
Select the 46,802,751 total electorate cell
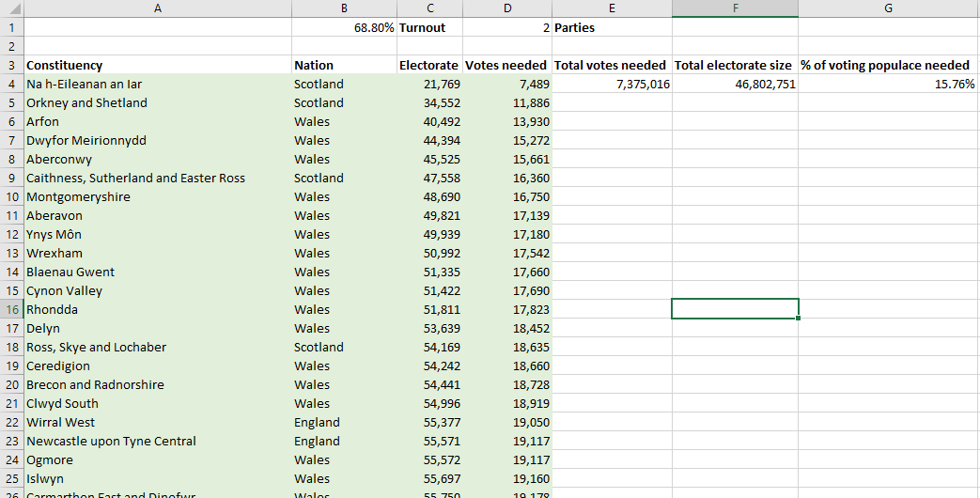pyautogui.click(x=735, y=84)
